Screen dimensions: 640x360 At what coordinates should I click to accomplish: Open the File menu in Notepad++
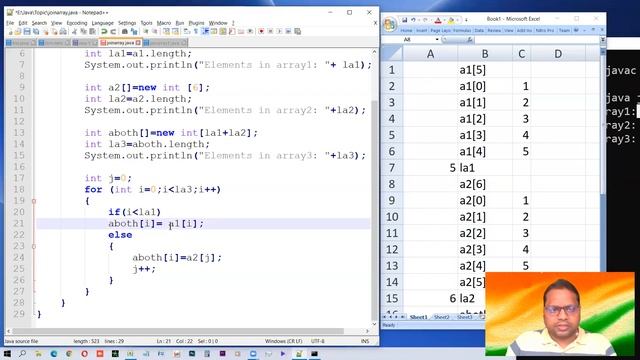pos(10,23)
